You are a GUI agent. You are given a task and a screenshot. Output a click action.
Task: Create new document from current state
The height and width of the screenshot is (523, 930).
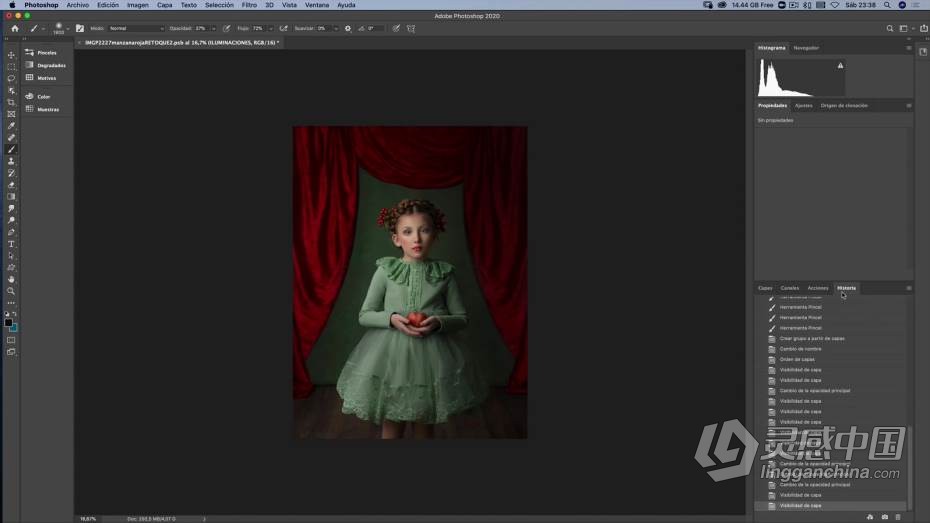(x=870, y=517)
